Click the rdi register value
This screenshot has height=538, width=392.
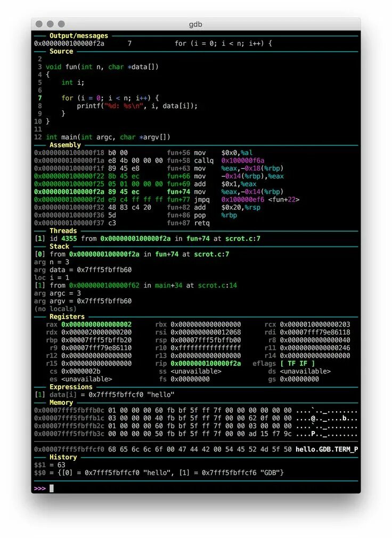315,332
